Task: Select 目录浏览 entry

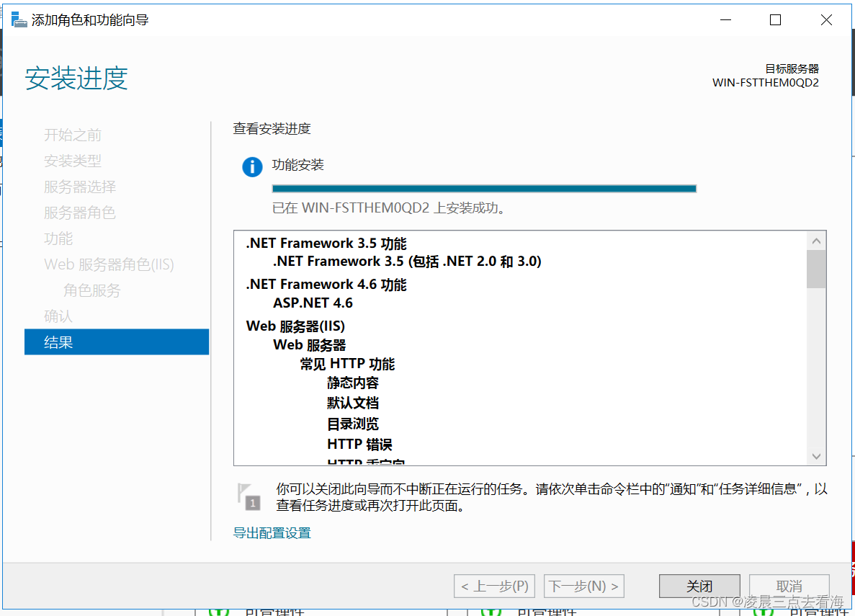Action: [x=352, y=424]
